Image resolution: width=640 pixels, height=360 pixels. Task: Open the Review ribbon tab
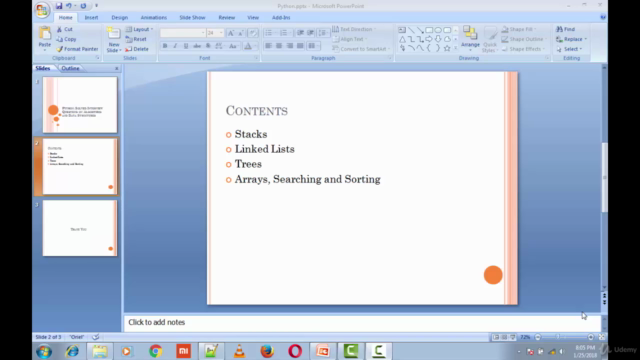click(x=227, y=18)
